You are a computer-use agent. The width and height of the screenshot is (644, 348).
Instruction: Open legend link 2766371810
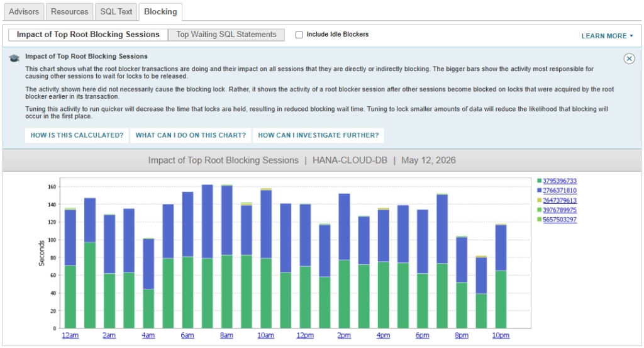(559, 191)
